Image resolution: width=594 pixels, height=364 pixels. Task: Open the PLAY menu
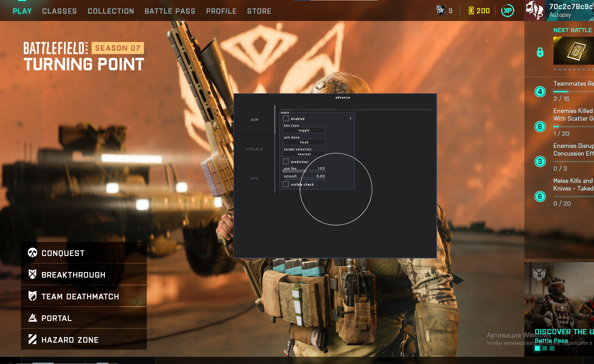22,11
